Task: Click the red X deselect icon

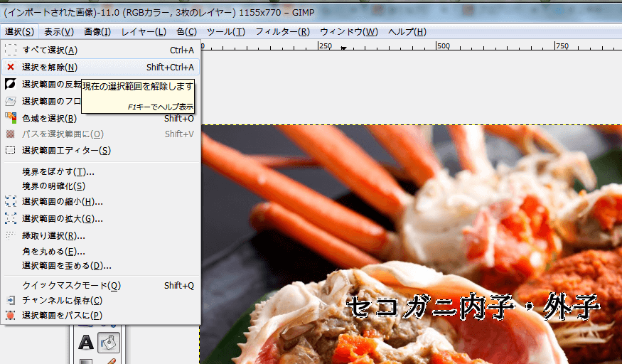Action: 11,67
